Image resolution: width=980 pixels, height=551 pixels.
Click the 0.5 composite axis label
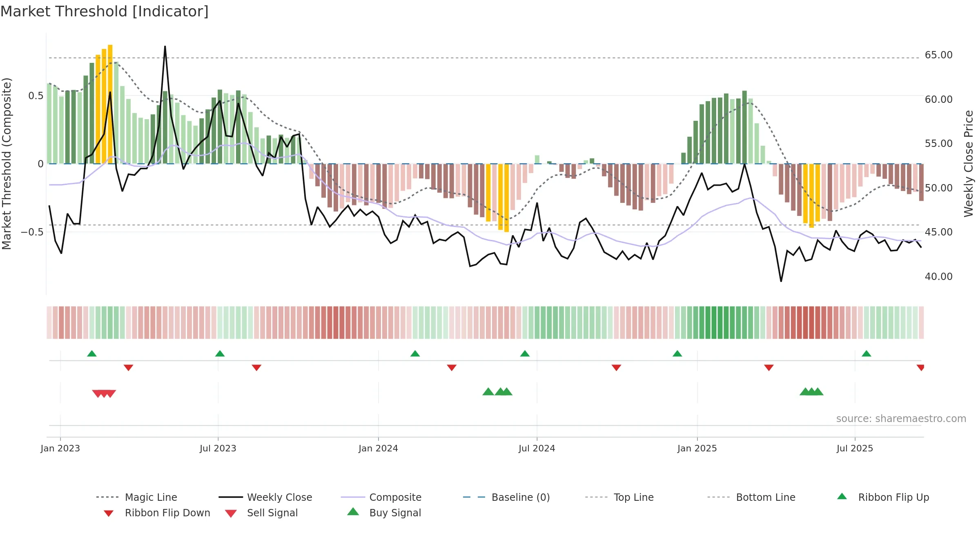36,96
